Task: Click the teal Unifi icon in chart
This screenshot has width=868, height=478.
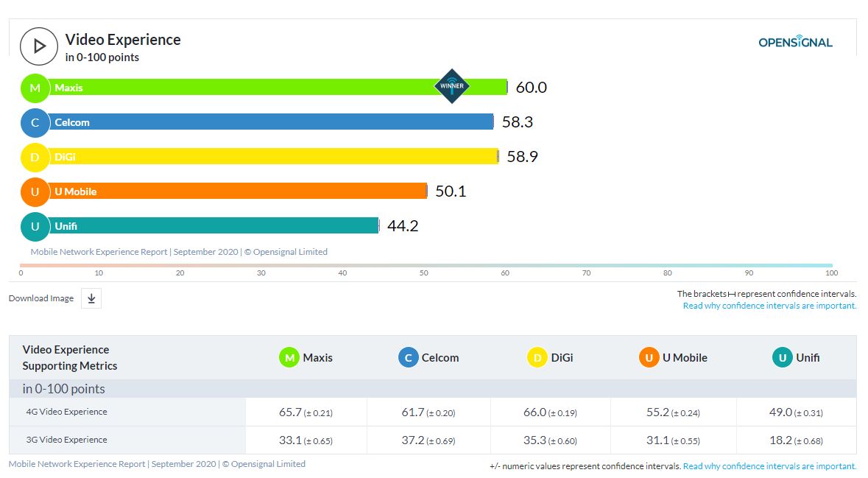Action: coord(35,226)
